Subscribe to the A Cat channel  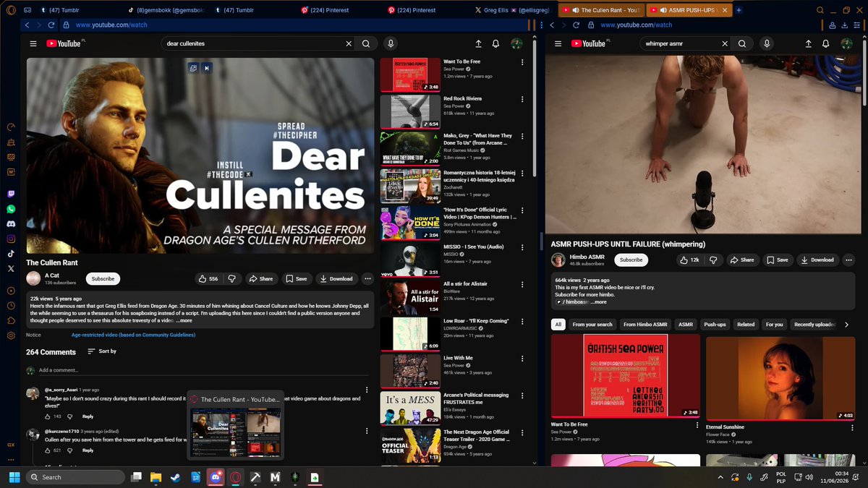(103, 278)
